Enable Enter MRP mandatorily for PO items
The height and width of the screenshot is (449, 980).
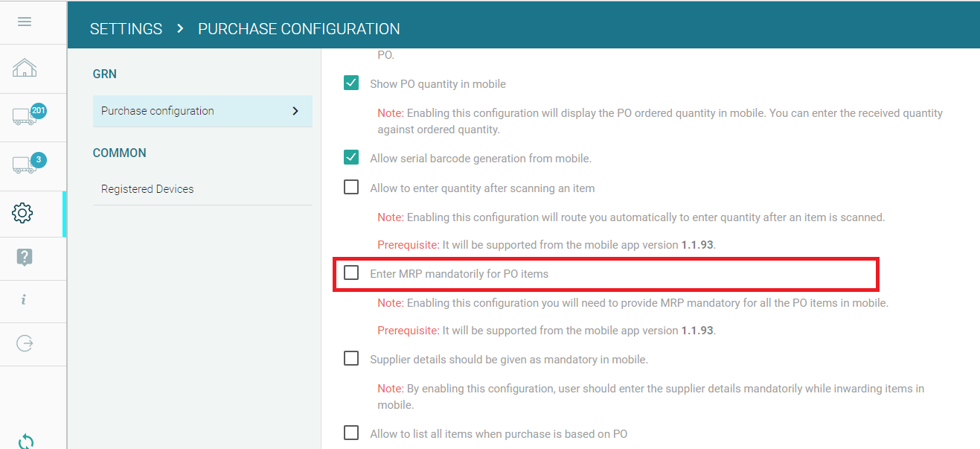[x=351, y=273]
